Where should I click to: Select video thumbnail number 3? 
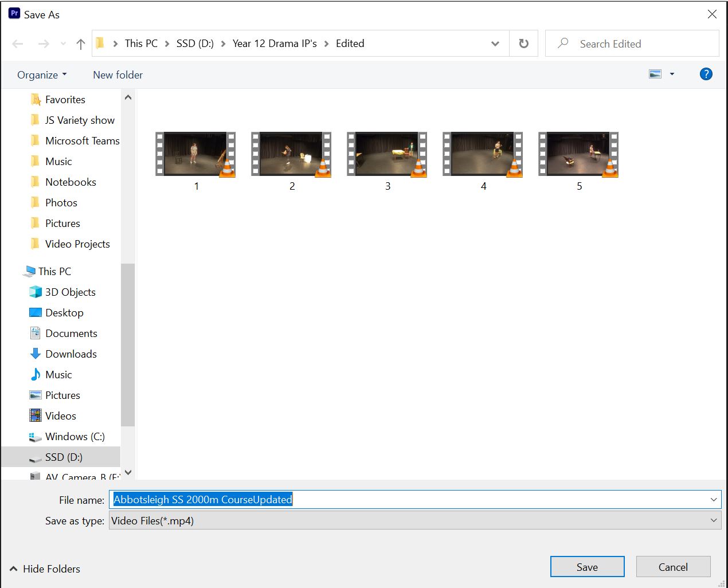388,154
